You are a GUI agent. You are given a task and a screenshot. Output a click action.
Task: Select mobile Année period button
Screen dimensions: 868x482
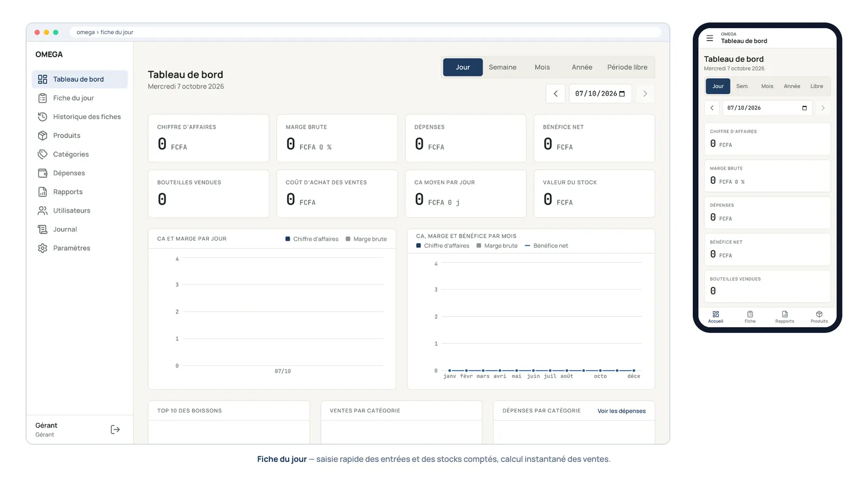tap(792, 86)
